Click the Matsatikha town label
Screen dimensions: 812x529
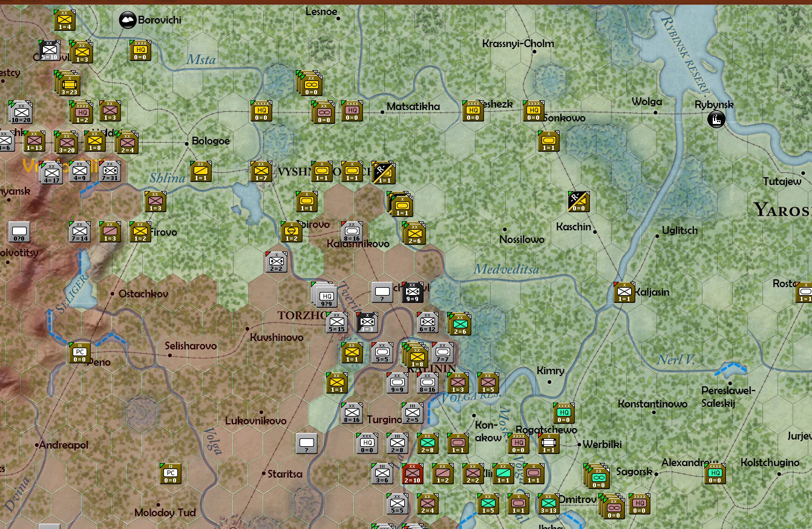click(x=413, y=107)
